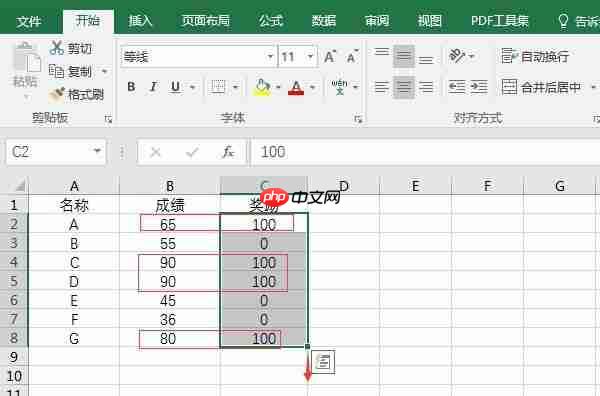
Task: Expand underline style dropdown arrow
Action: point(192,88)
